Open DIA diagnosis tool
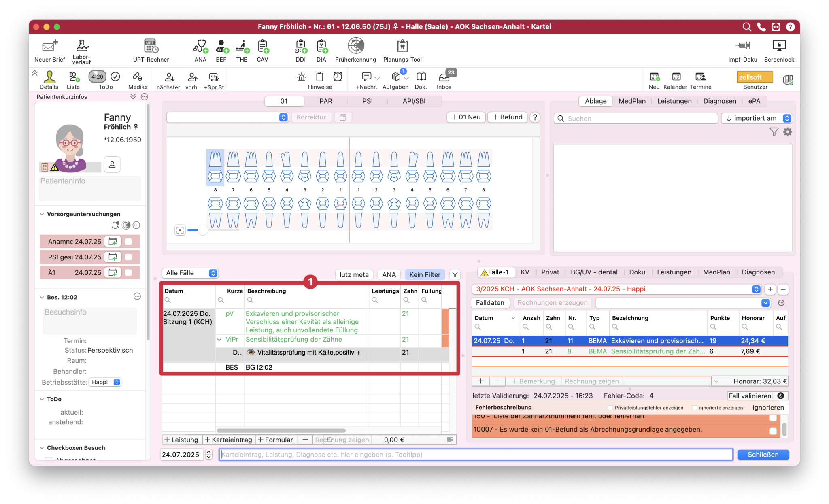The height and width of the screenshot is (504, 829). click(321, 50)
